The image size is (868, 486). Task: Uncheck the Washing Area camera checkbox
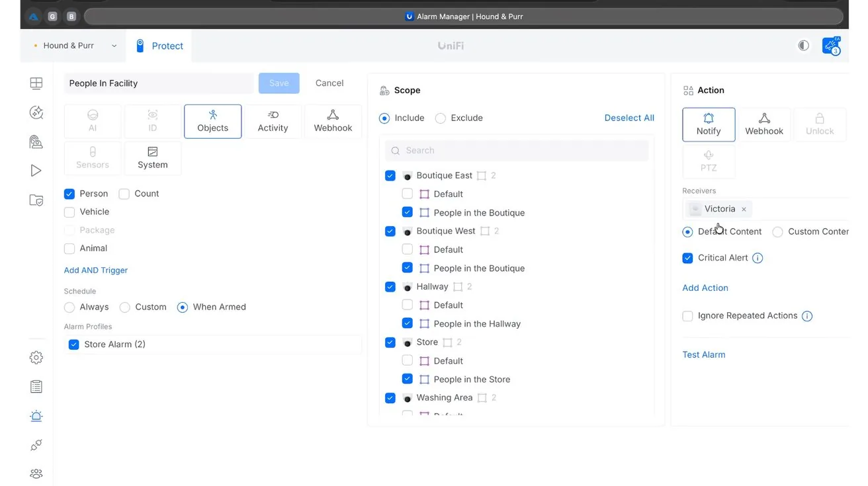tap(390, 397)
